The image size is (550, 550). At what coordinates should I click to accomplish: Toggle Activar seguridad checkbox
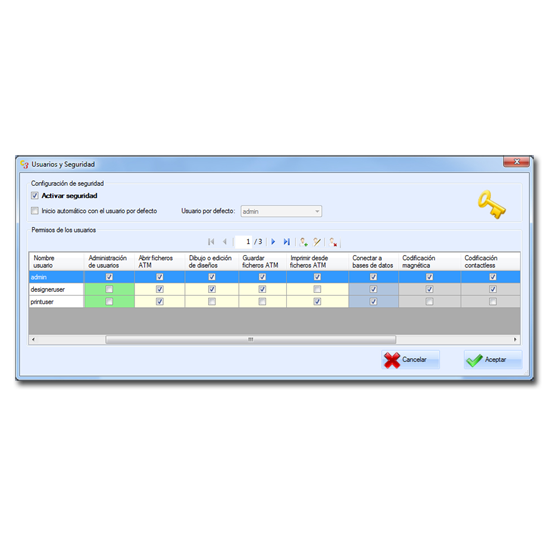click(x=35, y=195)
